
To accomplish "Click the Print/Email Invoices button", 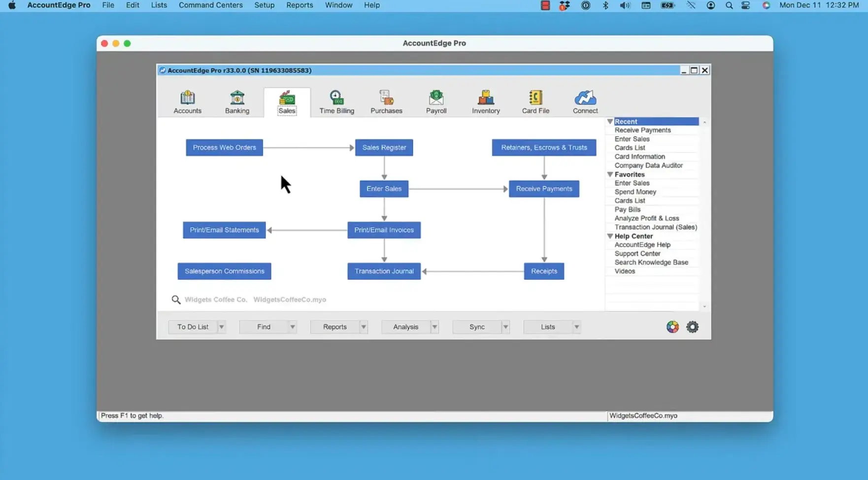I will [x=384, y=230].
